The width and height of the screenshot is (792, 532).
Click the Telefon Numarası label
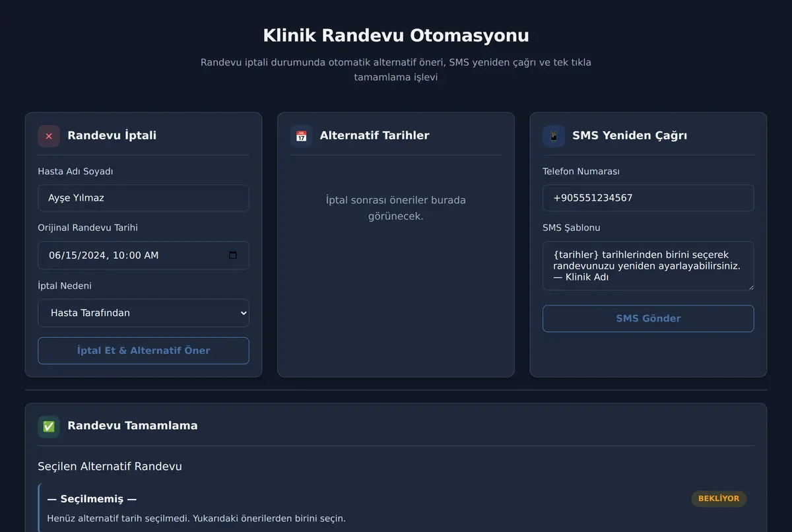581,172
